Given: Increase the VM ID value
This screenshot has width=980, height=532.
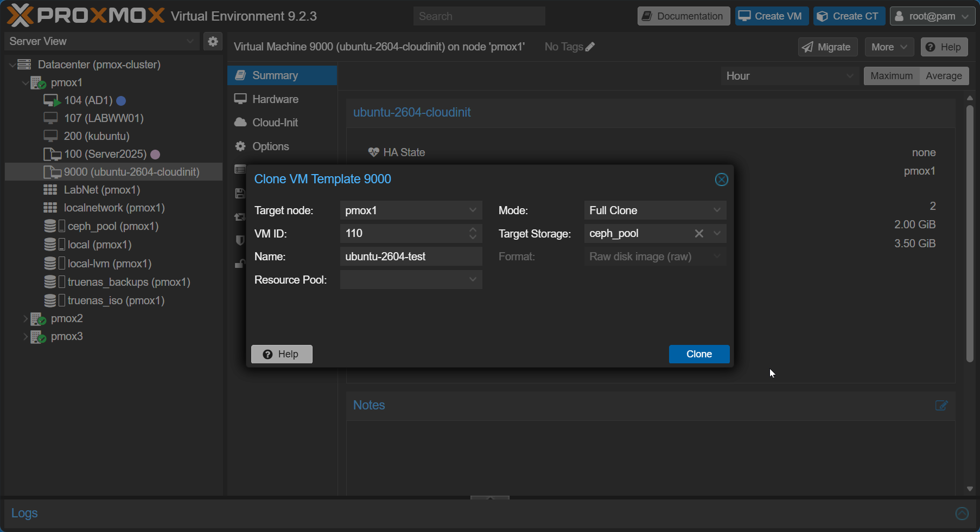Looking at the screenshot, I should 473,229.
